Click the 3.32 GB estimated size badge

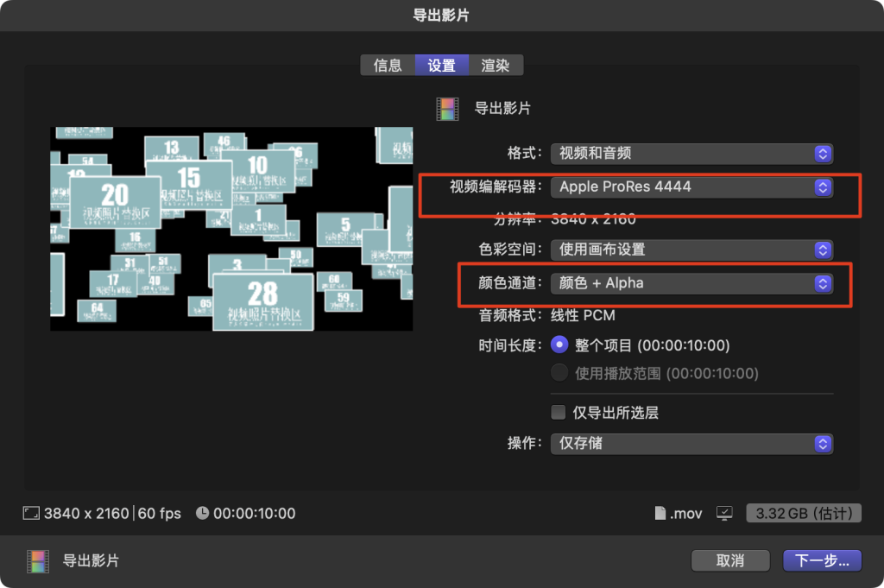tap(804, 514)
